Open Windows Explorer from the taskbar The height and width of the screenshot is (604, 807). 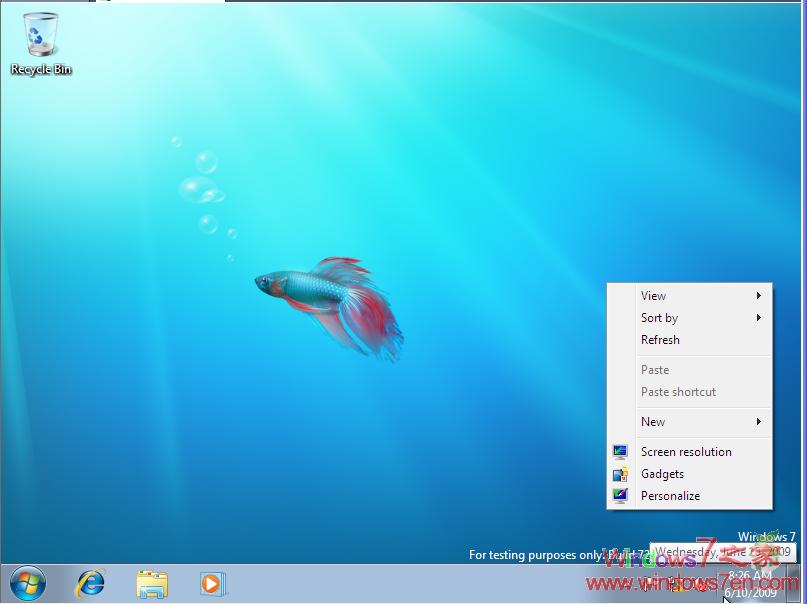pyautogui.click(x=151, y=583)
